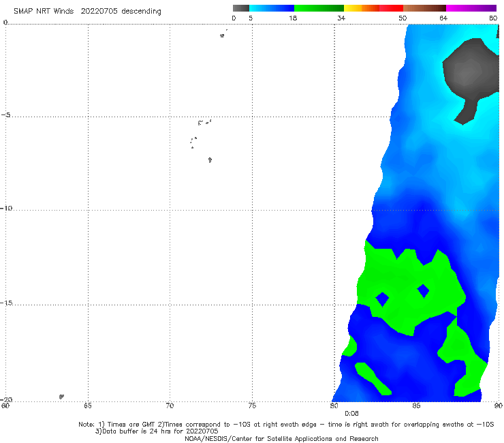Image resolution: width=504 pixels, height=443 pixels.
Task: Pick the gray segment of the color bar
Action: tap(240, 8)
